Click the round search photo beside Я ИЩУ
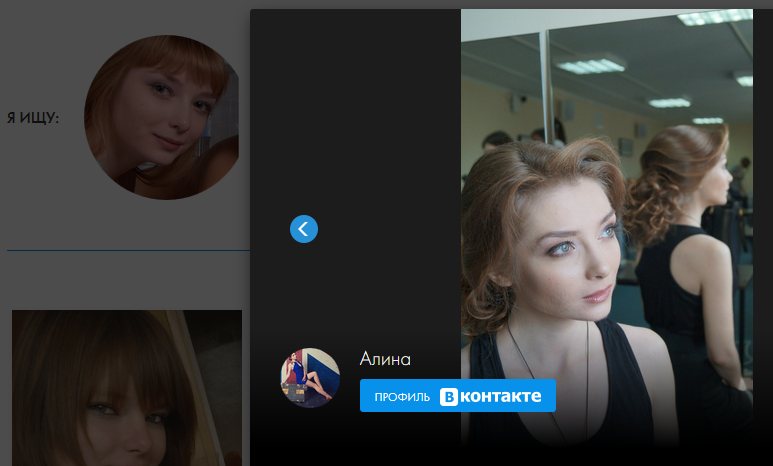 (x=161, y=117)
